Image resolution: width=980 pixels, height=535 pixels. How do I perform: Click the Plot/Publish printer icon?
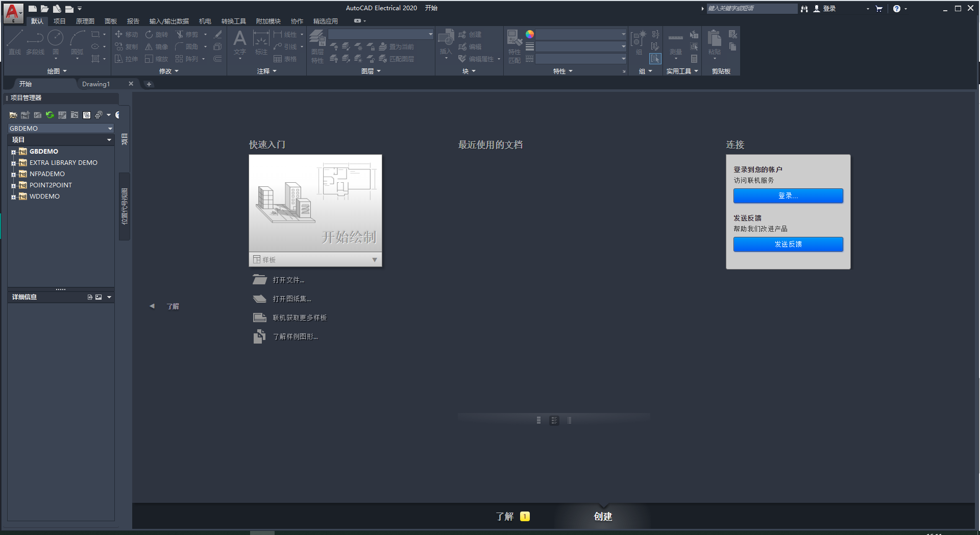pyautogui.click(x=99, y=115)
